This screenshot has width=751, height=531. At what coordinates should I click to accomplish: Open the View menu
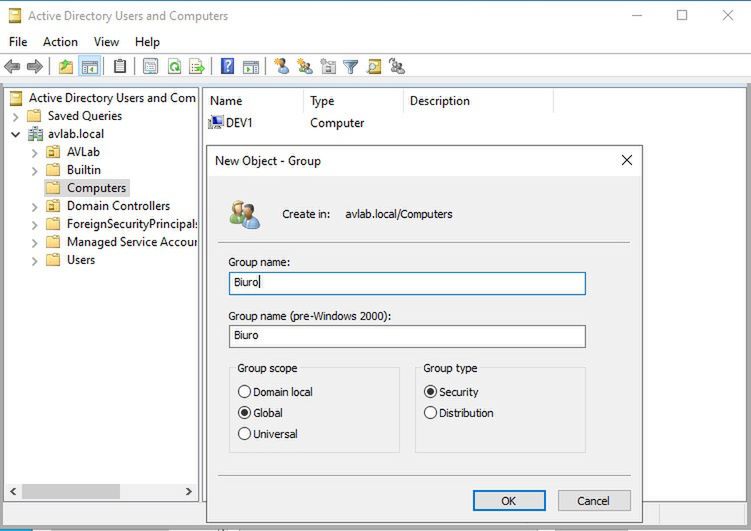pyautogui.click(x=106, y=42)
